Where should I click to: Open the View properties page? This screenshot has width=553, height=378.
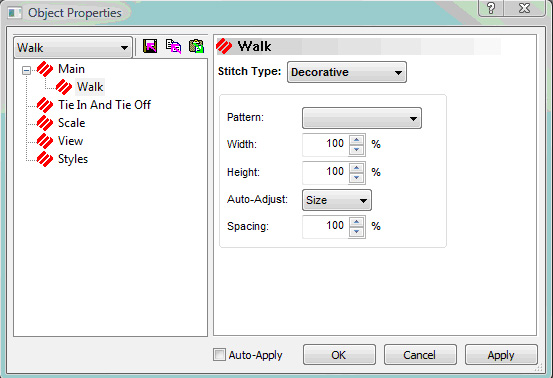point(71,141)
